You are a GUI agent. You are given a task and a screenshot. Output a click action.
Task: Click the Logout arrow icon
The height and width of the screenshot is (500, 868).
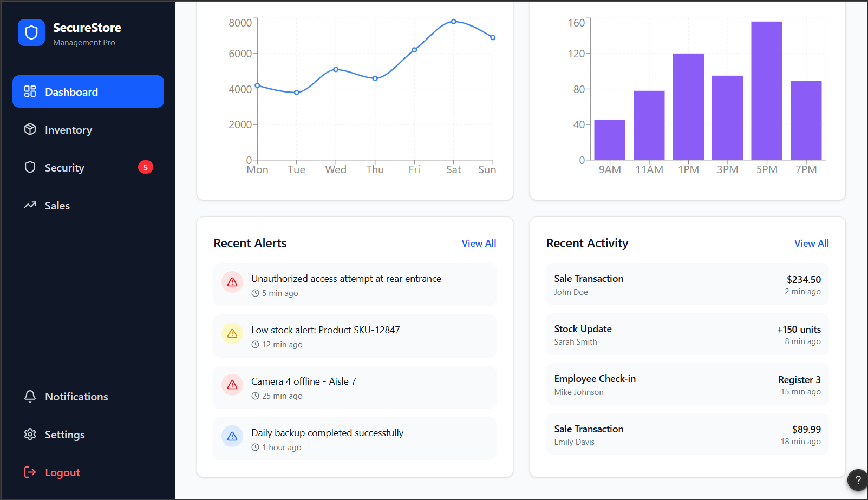(x=30, y=472)
